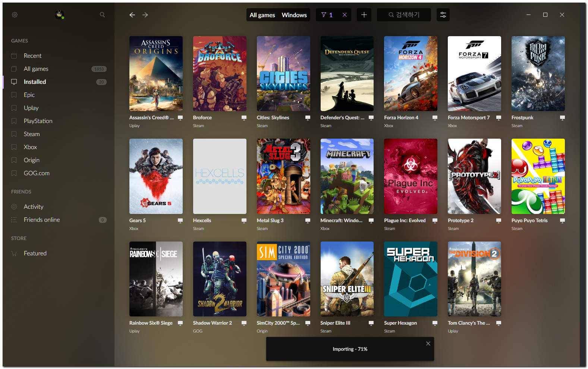
Task: Click the Super Hexagon title text
Action: click(400, 323)
